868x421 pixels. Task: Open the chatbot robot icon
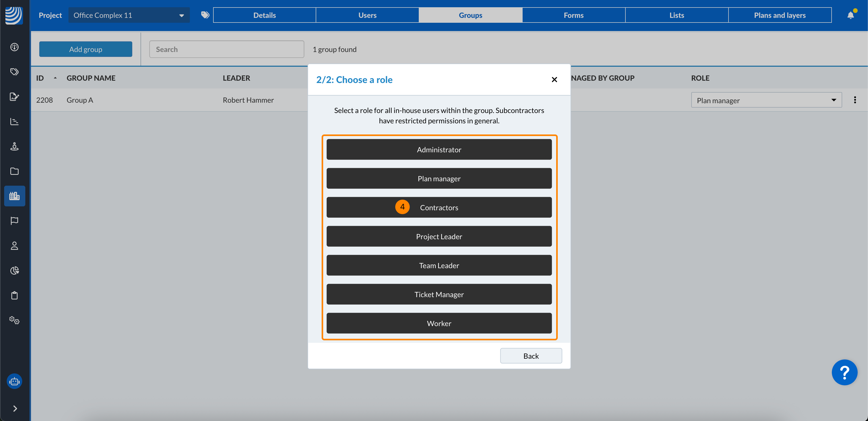point(14,381)
